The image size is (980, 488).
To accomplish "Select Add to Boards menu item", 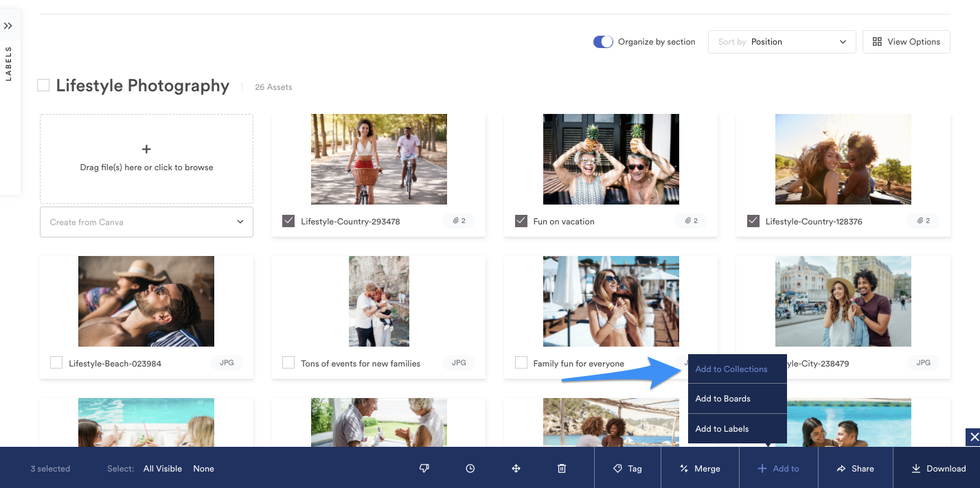I will click(737, 399).
